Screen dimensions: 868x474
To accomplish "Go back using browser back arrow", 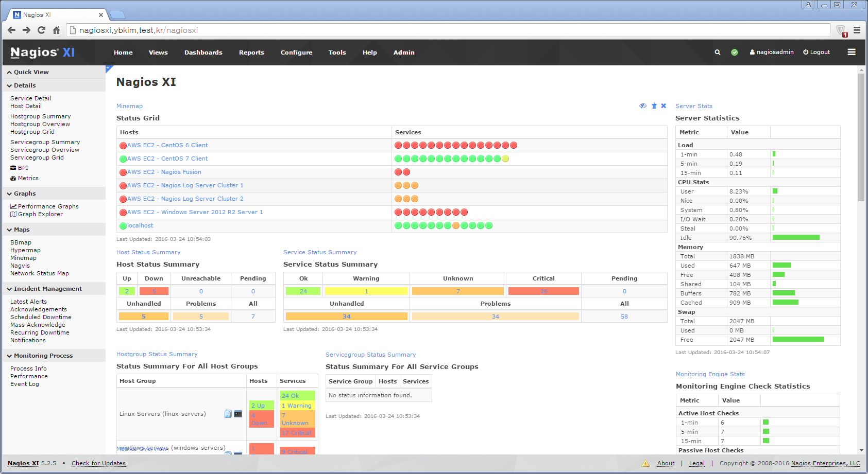I will (x=11, y=30).
